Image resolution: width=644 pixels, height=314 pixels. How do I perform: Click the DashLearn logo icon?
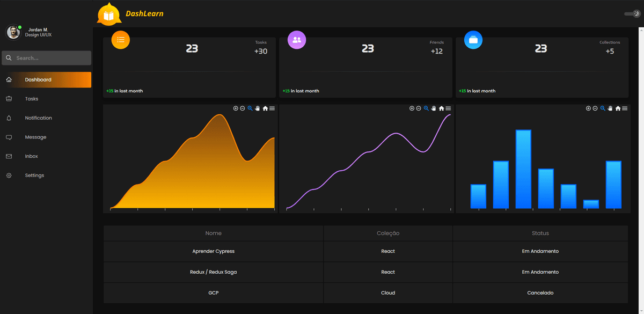[x=109, y=13]
